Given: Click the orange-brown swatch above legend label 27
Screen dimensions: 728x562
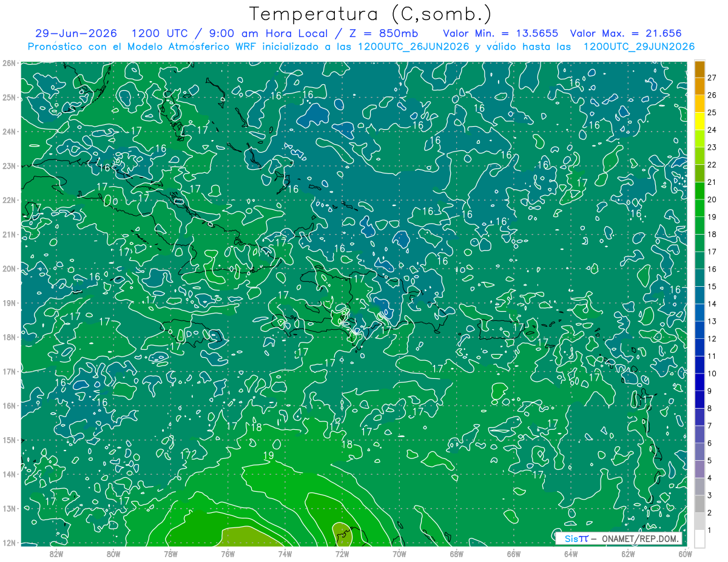Looking at the screenshot, I should click(x=700, y=69).
